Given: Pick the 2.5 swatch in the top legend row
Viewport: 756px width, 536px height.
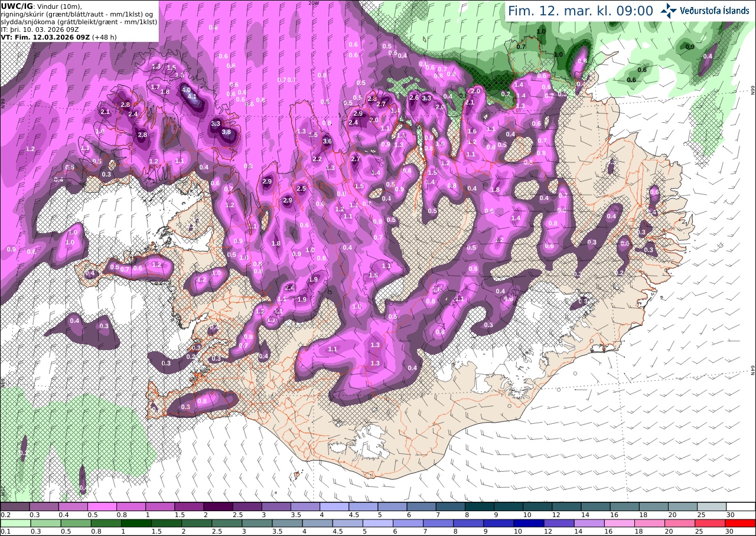Looking at the screenshot, I should click(247, 506).
